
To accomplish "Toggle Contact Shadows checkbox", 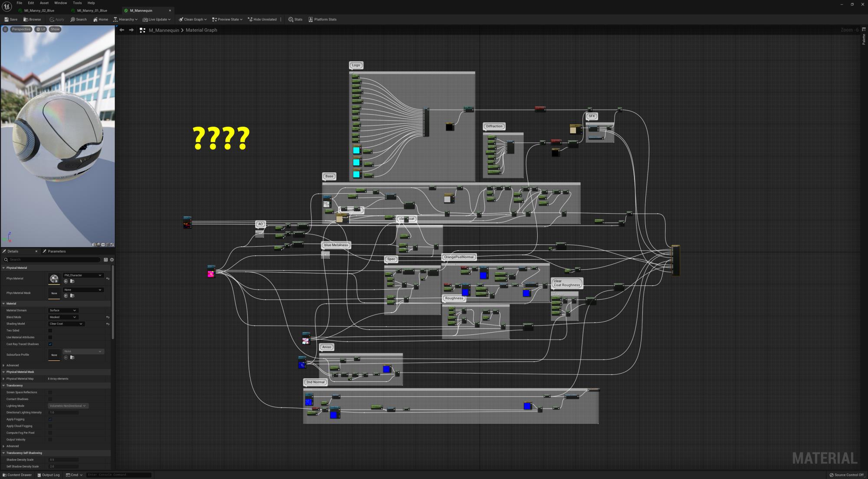I will (50, 399).
